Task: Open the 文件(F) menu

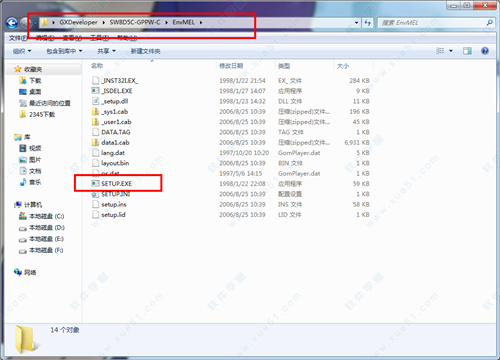Action: [x=18, y=38]
